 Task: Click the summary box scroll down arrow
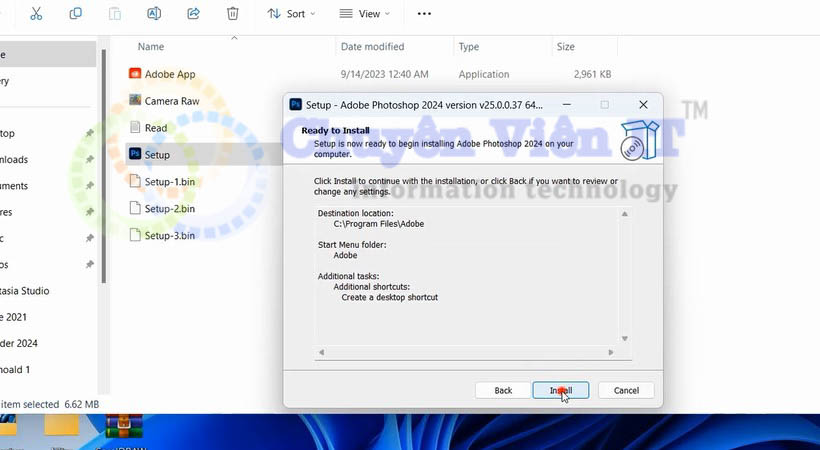(624, 339)
